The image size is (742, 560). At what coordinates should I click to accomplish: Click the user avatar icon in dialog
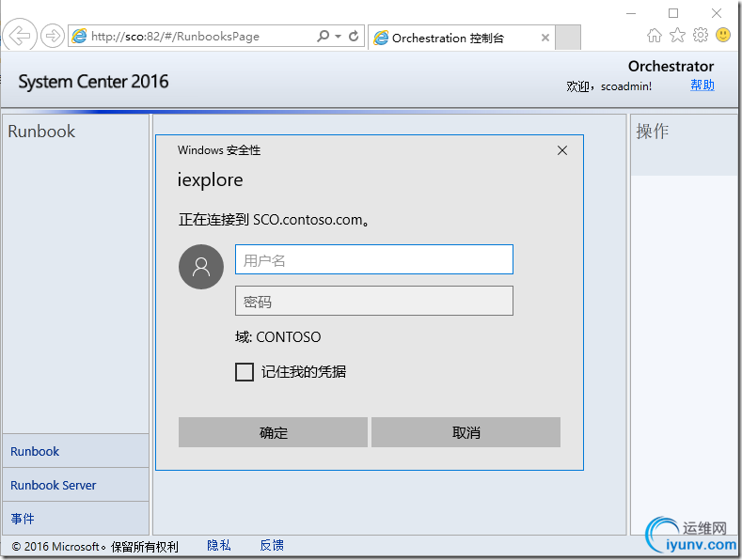[x=201, y=267]
